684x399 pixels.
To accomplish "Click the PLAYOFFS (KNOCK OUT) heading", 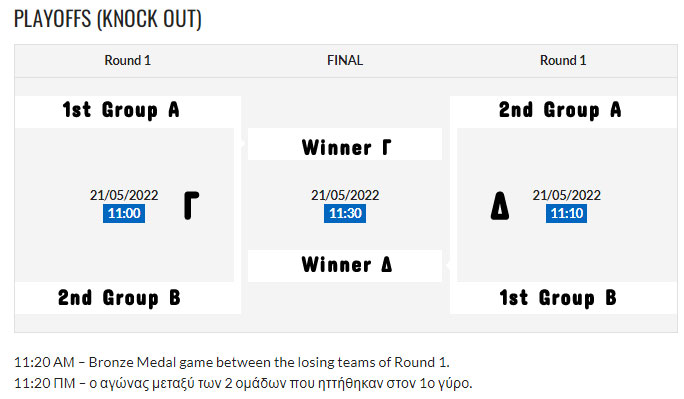I will pos(108,19).
